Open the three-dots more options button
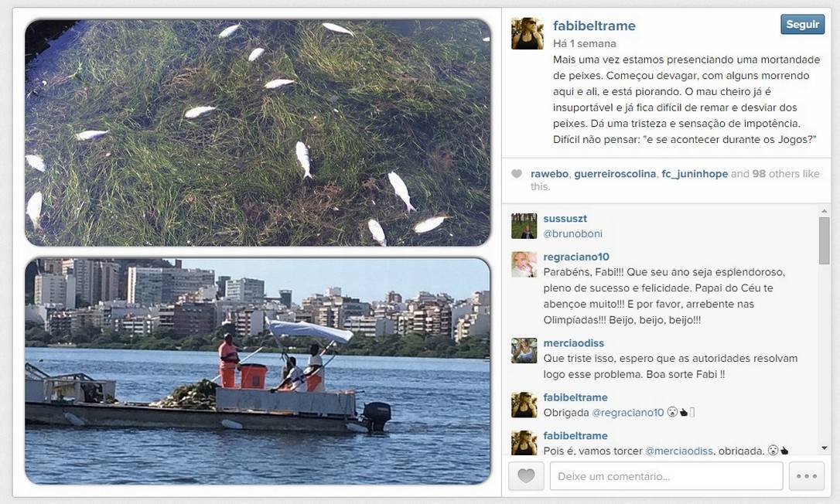 [x=806, y=475]
